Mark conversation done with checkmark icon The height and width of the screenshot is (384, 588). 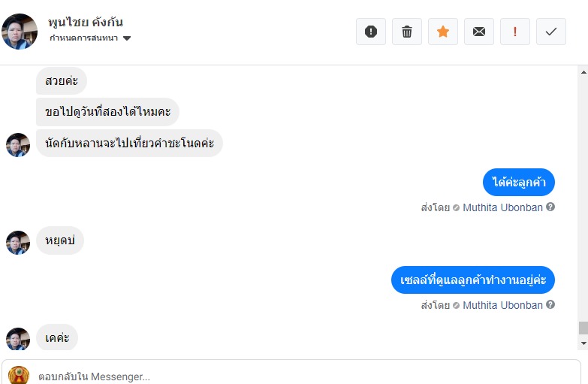pos(551,32)
